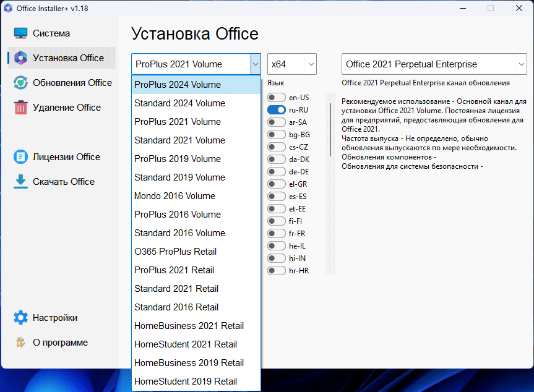Pick Standard 2019 Volume option
This screenshot has width=534, height=392.
196,177
